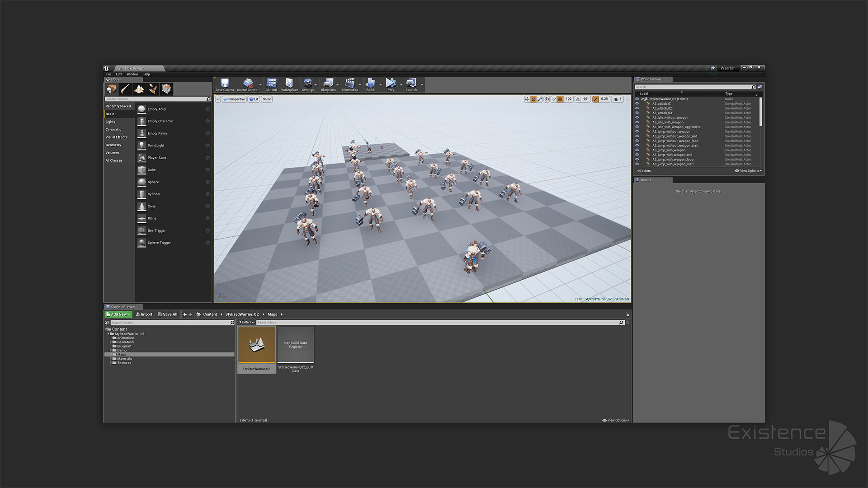
Task: Open the Perspective viewport type dropdown
Action: (x=234, y=99)
